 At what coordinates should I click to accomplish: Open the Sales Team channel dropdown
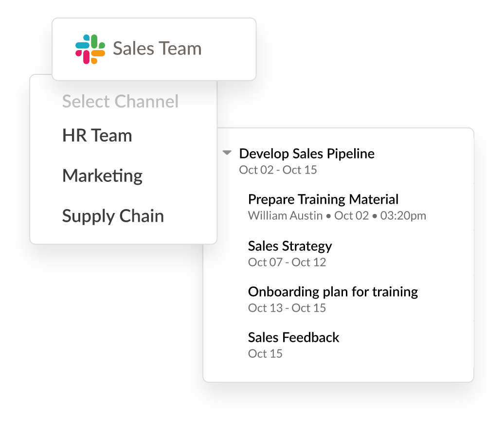click(154, 49)
